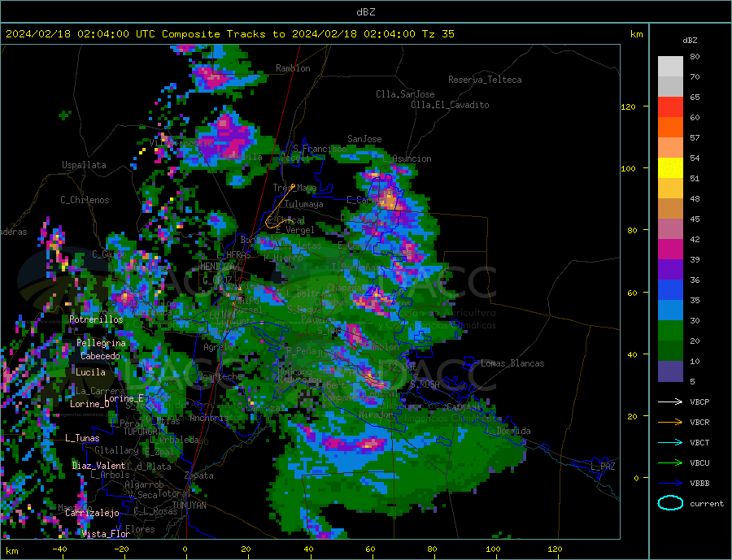Click the Dormida map label
This screenshot has height=560, width=732.
(513, 431)
